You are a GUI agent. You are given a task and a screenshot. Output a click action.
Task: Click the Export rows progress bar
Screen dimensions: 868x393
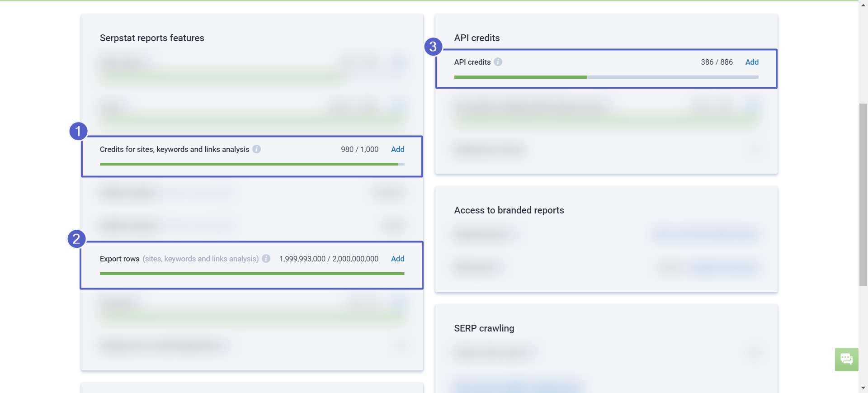click(x=252, y=274)
